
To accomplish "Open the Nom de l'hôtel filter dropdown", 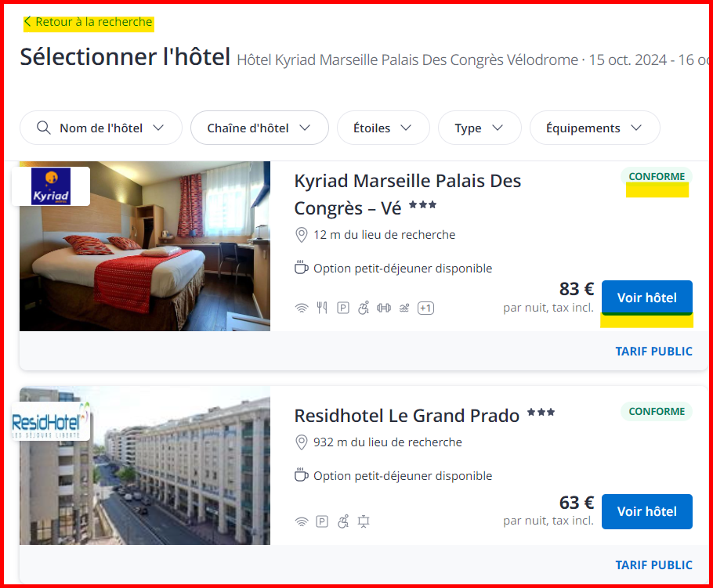I will tap(101, 128).
